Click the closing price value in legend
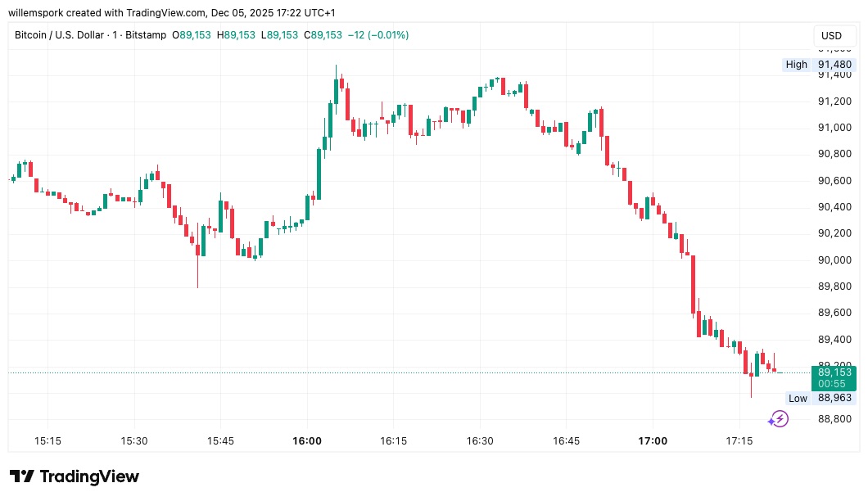This screenshot has height=501, width=868. [323, 35]
